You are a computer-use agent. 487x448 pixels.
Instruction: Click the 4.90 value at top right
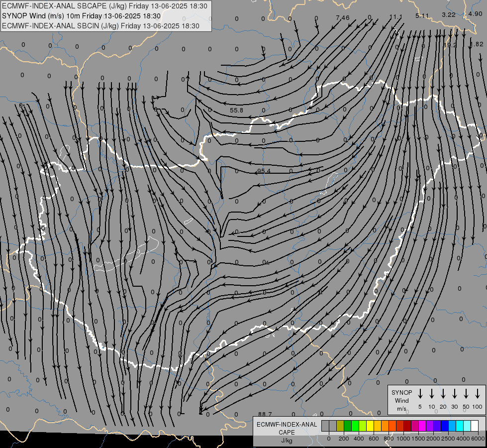coord(475,13)
